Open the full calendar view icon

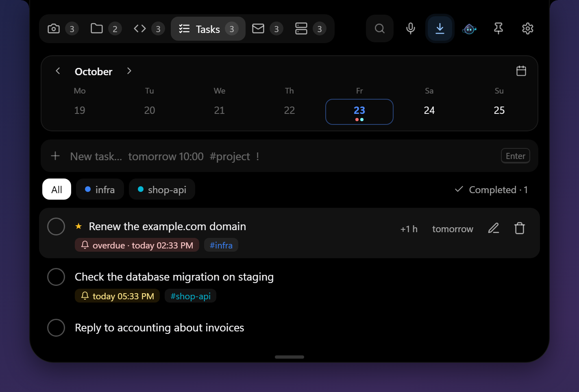[x=521, y=71]
